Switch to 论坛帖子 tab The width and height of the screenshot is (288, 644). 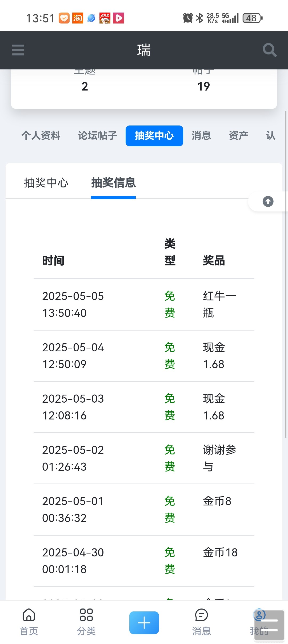[x=97, y=136]
